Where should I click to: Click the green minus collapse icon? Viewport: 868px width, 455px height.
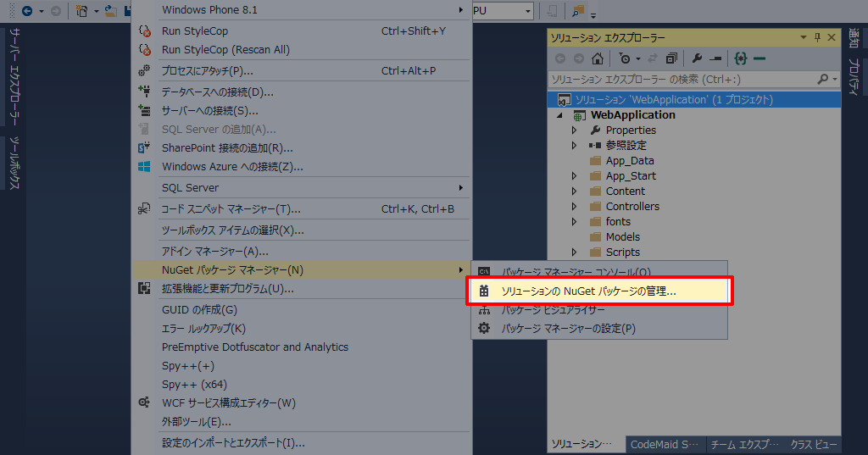[x=759, y=58]
